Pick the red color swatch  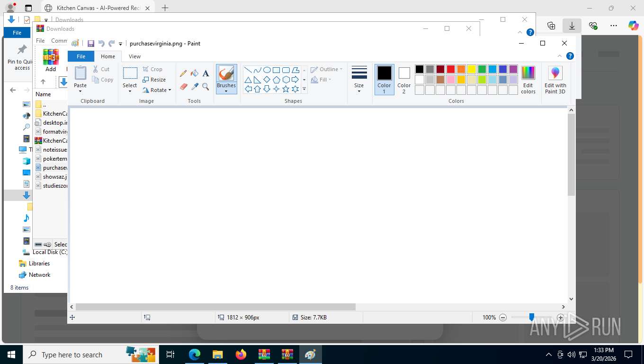click(451, 69)
